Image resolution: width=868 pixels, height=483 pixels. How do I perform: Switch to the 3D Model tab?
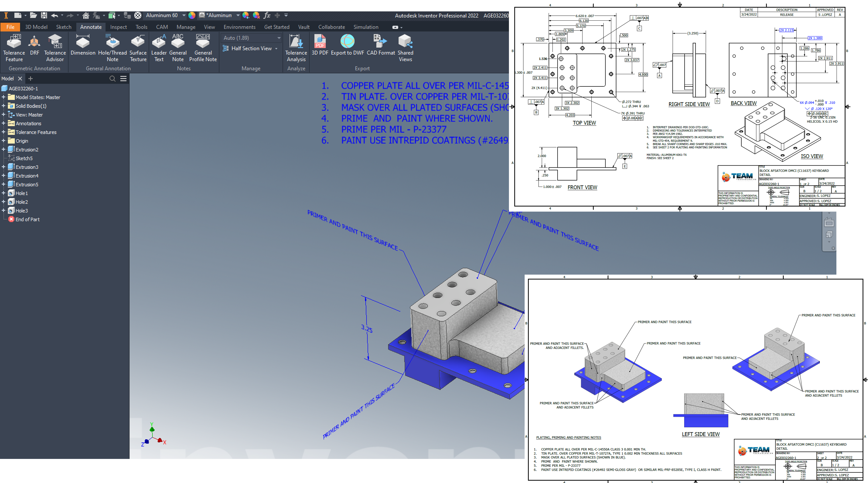36,27
